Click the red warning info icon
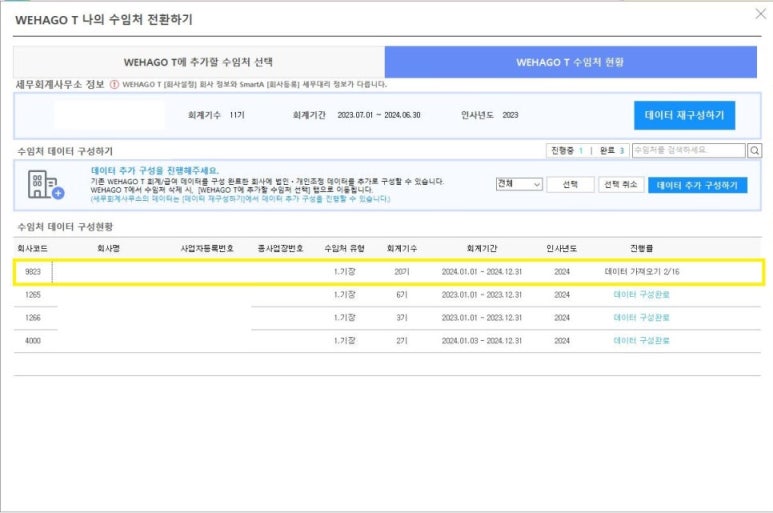Screen dimensions: 773x513 114,84
